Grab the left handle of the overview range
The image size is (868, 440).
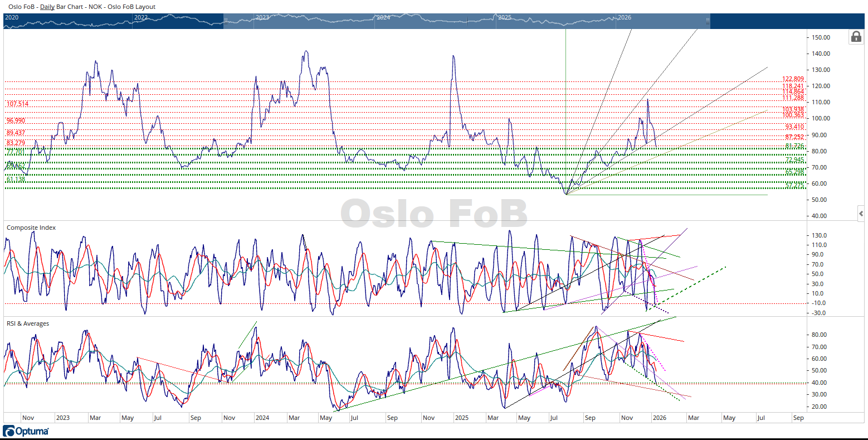point(225,21)
